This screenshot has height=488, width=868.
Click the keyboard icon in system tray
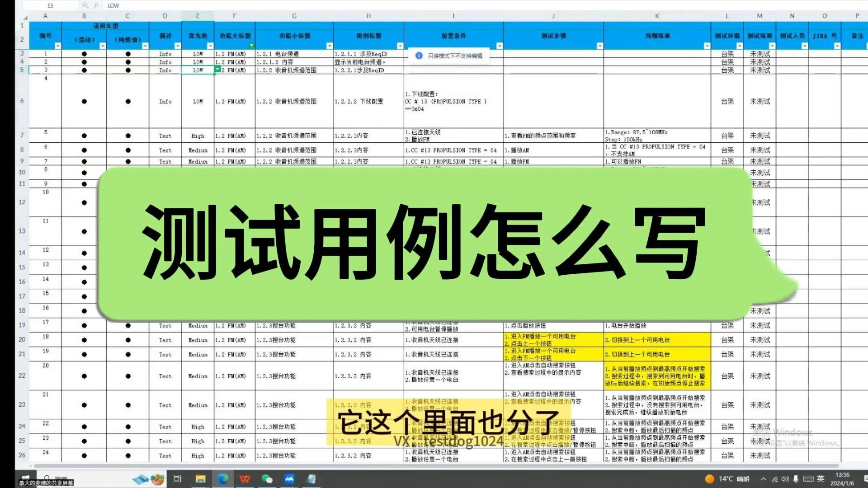click(x=808, y=479)
